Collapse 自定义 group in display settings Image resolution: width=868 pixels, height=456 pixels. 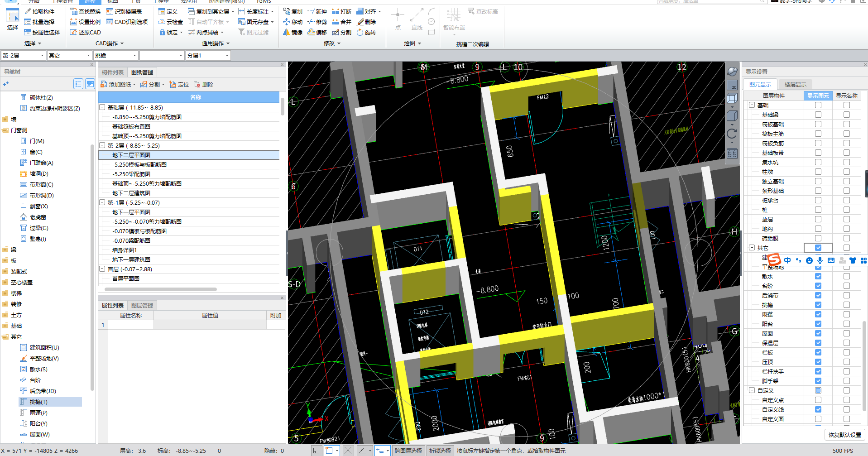coord(752,390)
